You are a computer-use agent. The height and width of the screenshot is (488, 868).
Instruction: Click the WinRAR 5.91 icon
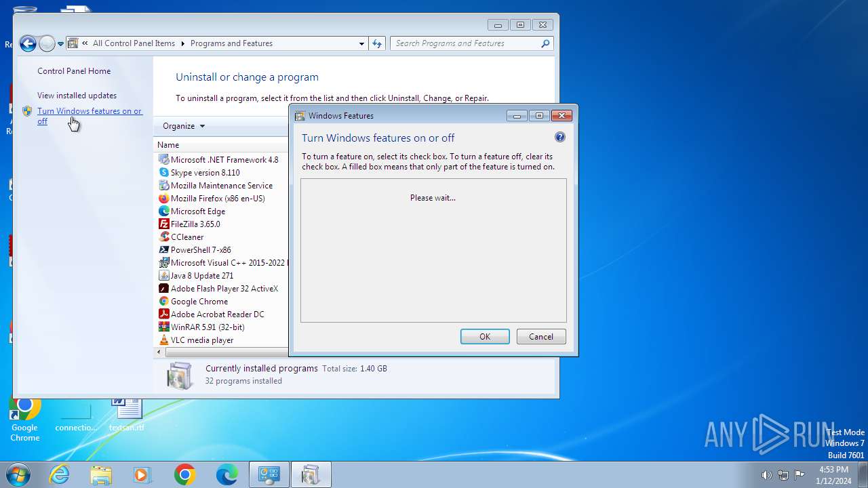tap(163, 327)
